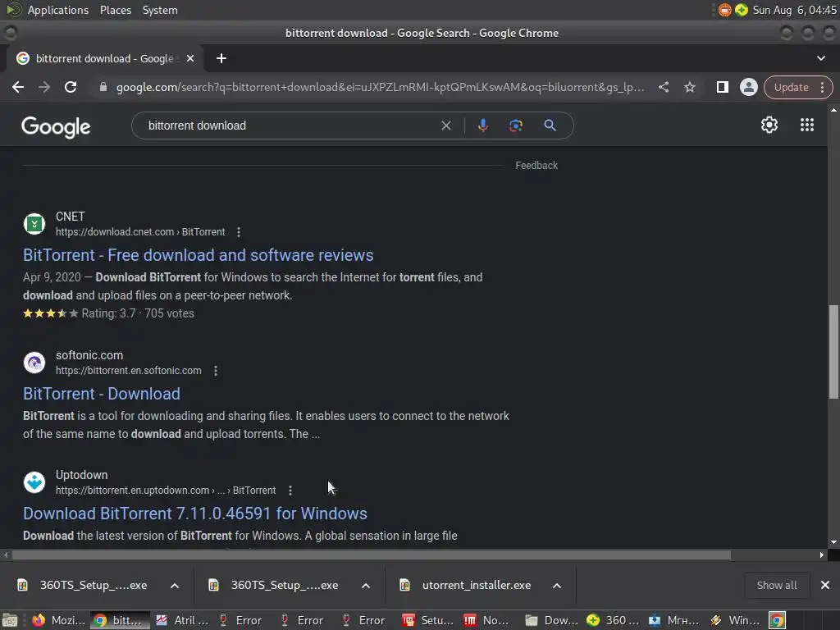Image resolution: width=840 pixels, height=630 pixels.
Task: Click the vertical scrollbar thumb
Action: pyautogui.click(x=833, y=352)
